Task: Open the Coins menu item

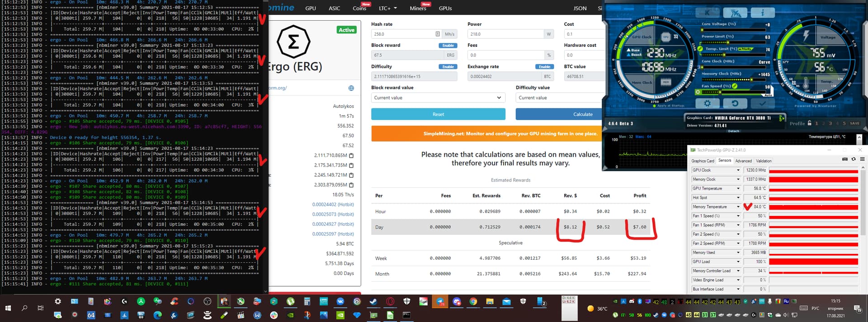Action: tap(360, 8)
